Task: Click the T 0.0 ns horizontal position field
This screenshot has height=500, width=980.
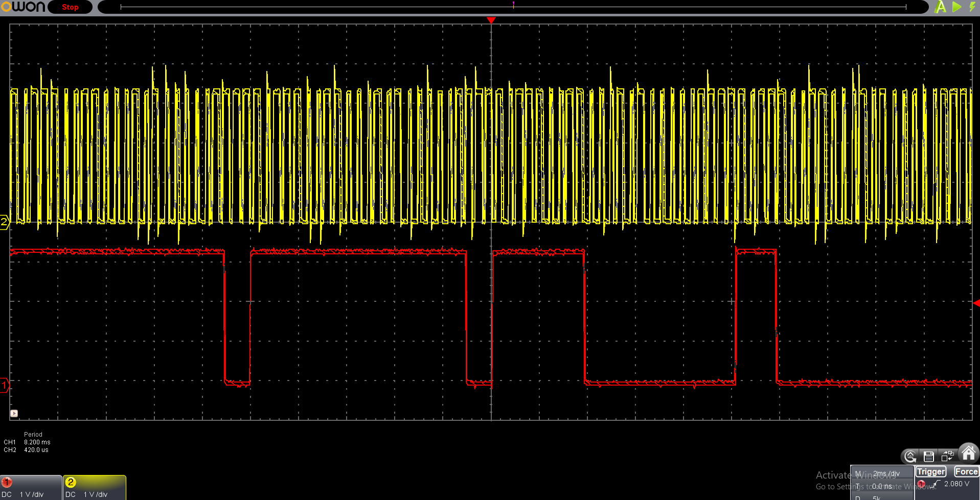Action: pyautogui.click(x=882, y=486)
